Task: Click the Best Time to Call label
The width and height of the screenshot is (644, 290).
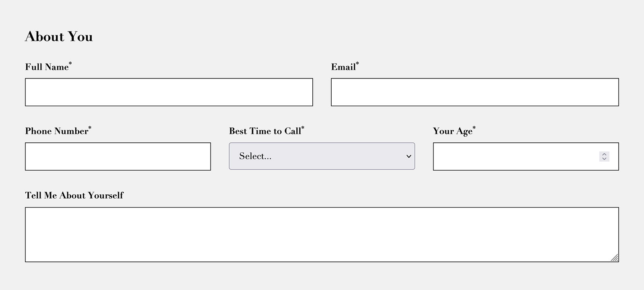Action: (x=264, y=132)
